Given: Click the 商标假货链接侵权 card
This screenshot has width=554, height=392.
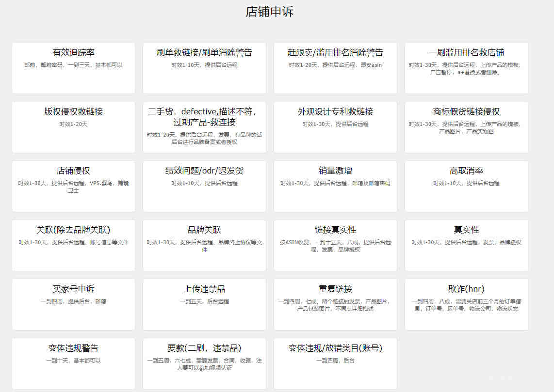Looking at the screenshot, I should pyautogui.click(x=466, y=127).
